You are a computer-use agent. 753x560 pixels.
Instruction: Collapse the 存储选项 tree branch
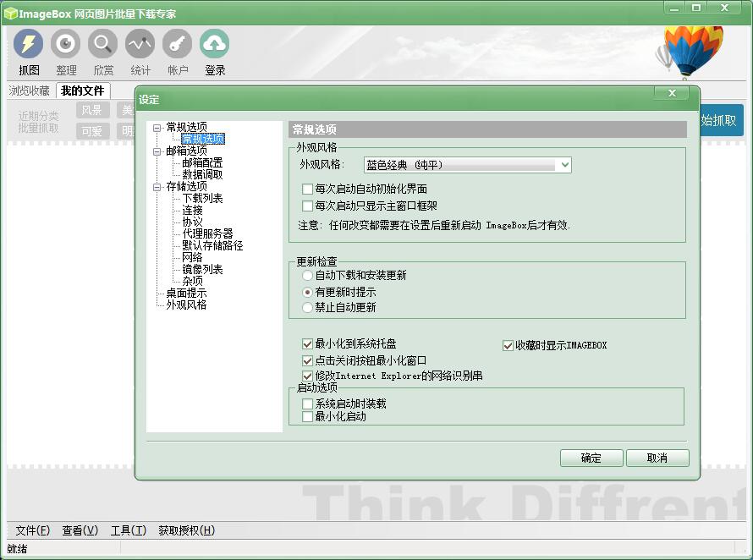point(158,185)
